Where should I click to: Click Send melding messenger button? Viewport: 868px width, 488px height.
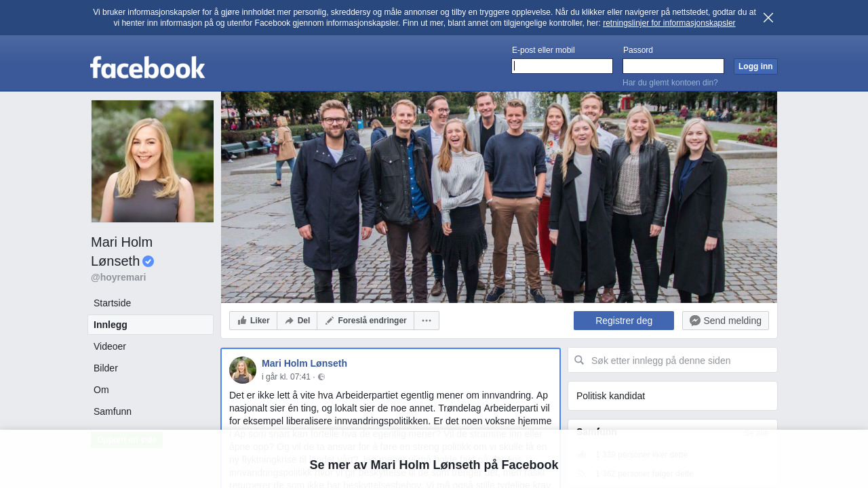(726, 321)
